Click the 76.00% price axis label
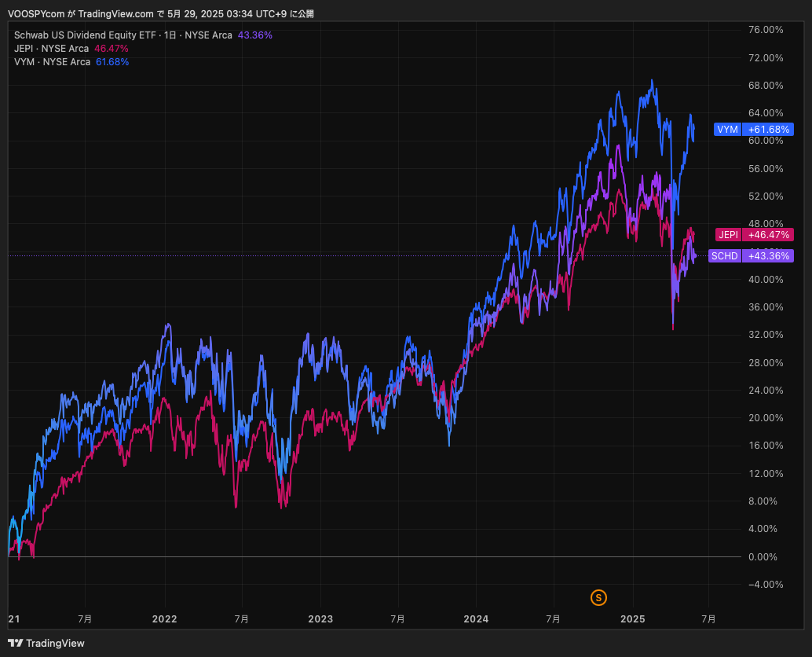This screenshot has width=812, height=657. click(766, 30)
